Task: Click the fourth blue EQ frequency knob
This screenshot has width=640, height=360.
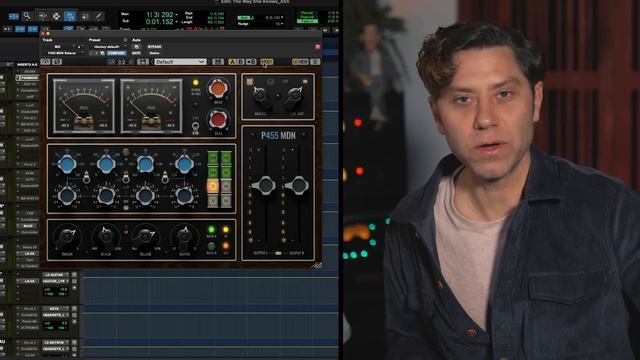Action: [184, 164]
